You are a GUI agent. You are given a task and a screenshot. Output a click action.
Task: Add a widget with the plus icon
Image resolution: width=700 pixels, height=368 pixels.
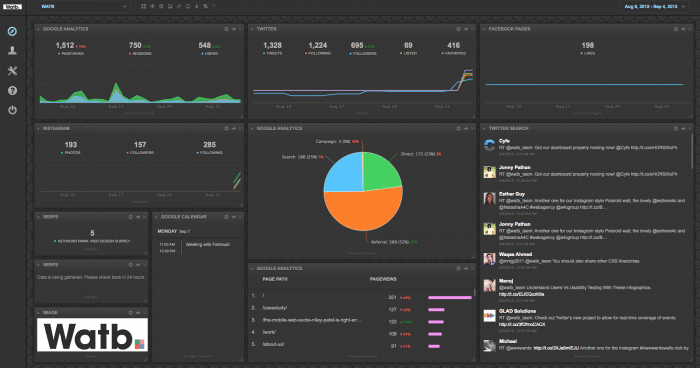(152, 6)
